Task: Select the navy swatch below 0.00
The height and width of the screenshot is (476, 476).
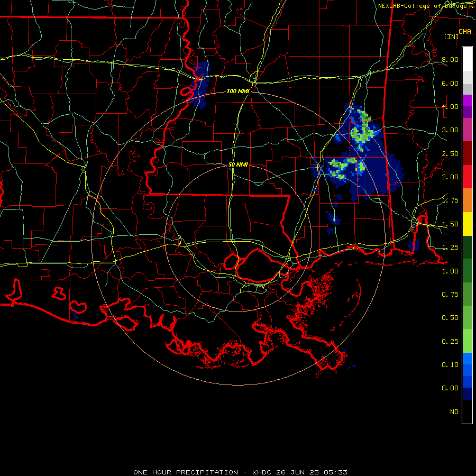Action: click(x=467, y=394)
